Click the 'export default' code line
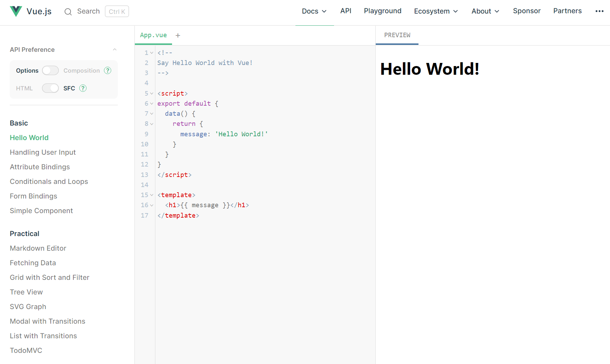Image resolution: width=610 pixels, height=364 pixels. [x=188, y=104]
